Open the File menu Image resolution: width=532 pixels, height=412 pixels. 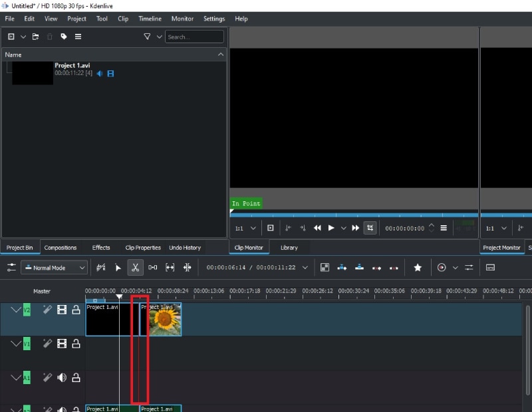(x=9, y=19)
